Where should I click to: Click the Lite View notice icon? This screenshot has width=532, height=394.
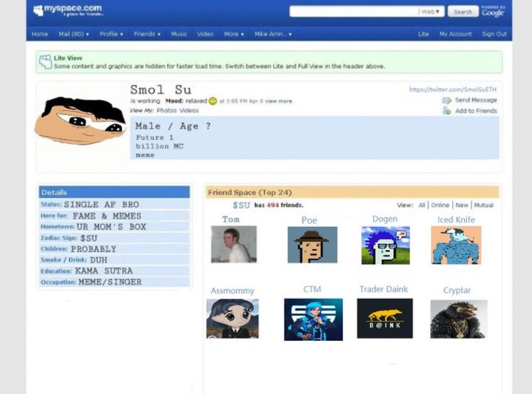point(45,62)
